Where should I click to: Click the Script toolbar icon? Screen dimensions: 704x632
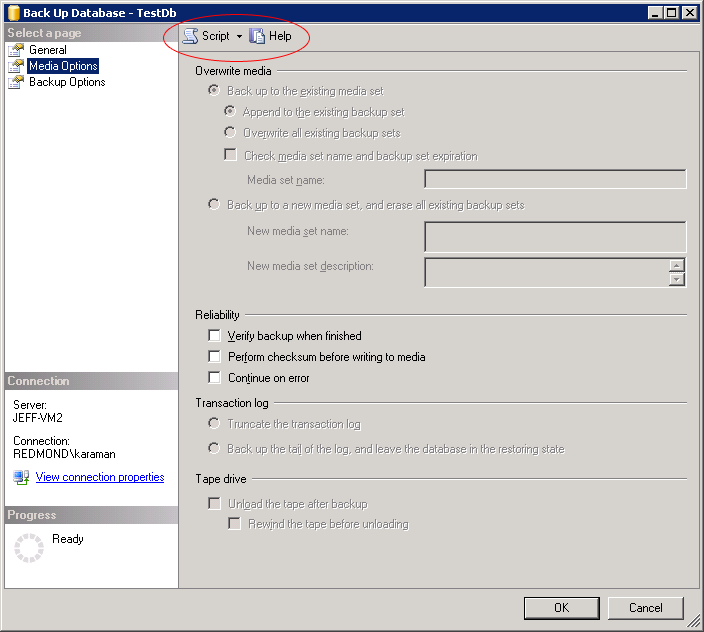[x=190, y=36]
